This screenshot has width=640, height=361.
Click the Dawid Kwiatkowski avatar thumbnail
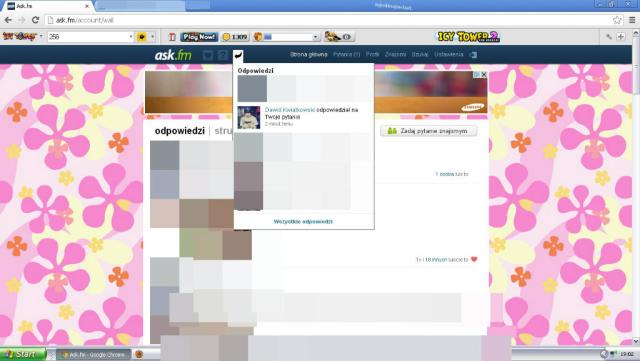click(249, 118)
